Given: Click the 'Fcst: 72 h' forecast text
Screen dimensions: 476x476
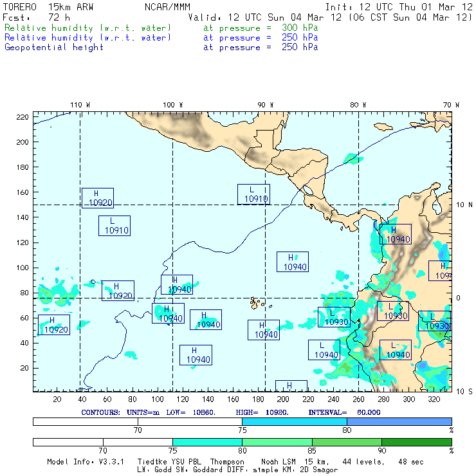Looking at the screenshot, I should point(36,17).
